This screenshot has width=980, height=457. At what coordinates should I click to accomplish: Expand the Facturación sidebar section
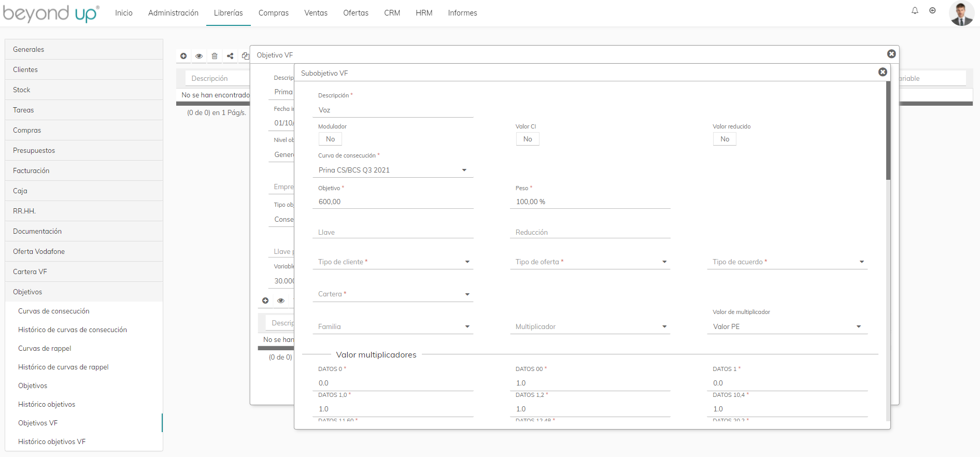coord(84,170)
